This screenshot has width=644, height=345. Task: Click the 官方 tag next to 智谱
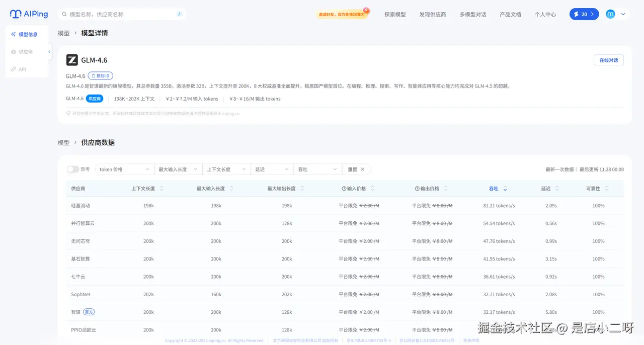point(89,312)
